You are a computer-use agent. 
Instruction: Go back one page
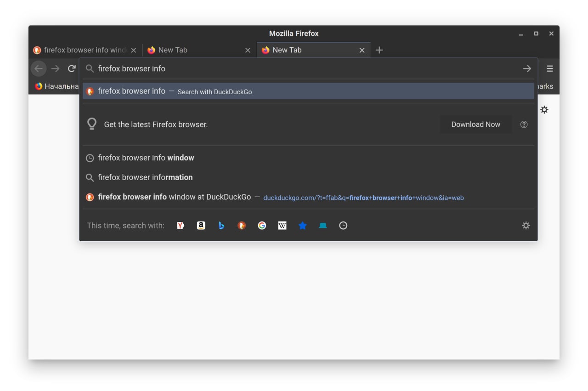[39, 68]
